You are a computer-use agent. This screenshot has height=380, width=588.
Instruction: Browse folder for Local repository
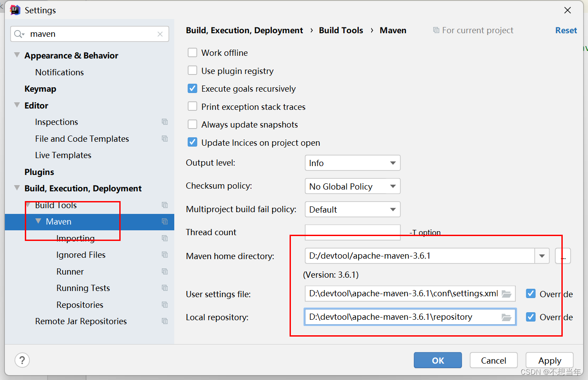pos(506,317)
